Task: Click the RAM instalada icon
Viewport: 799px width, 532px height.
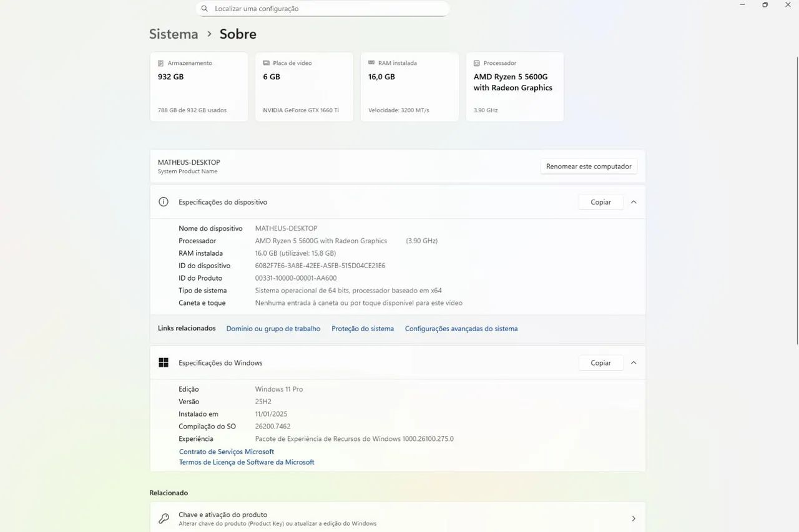Action: coord(372,63)
